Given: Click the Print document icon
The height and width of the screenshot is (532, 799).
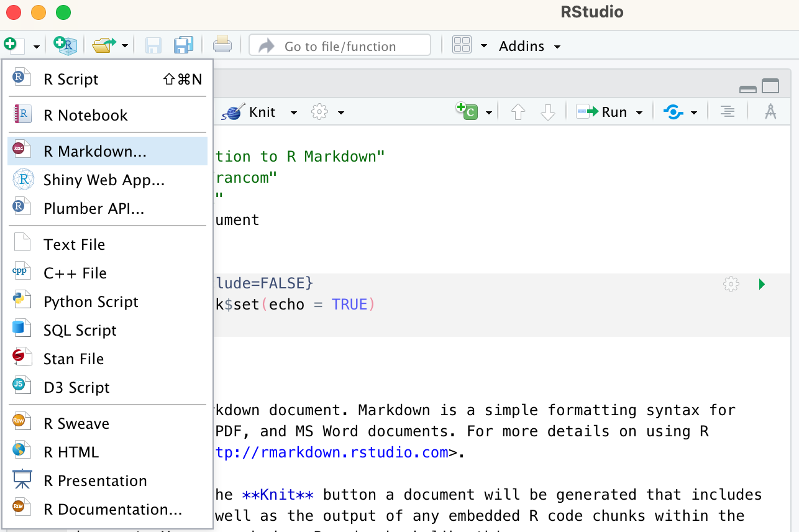Looking at the screenshot, I should (222, 45).
